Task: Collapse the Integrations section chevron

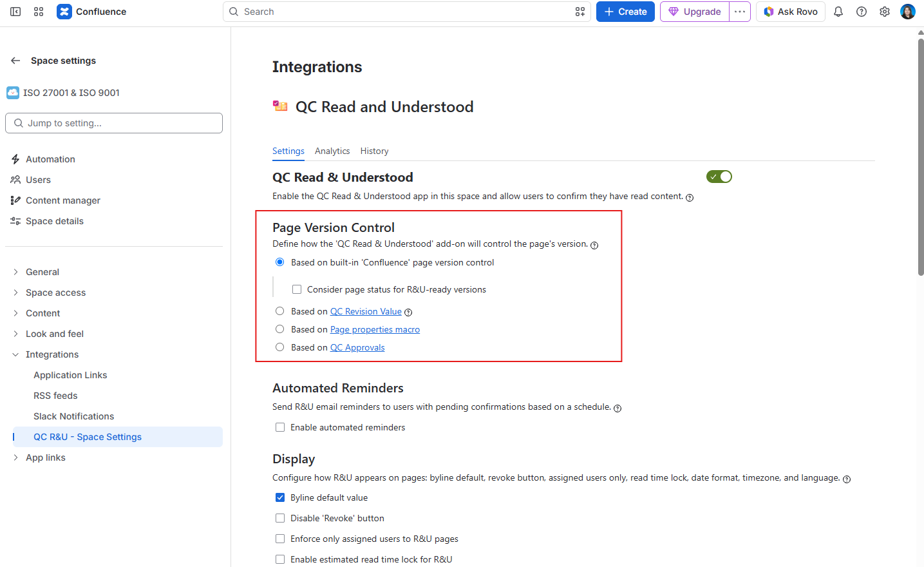Action: click(15, 354)
